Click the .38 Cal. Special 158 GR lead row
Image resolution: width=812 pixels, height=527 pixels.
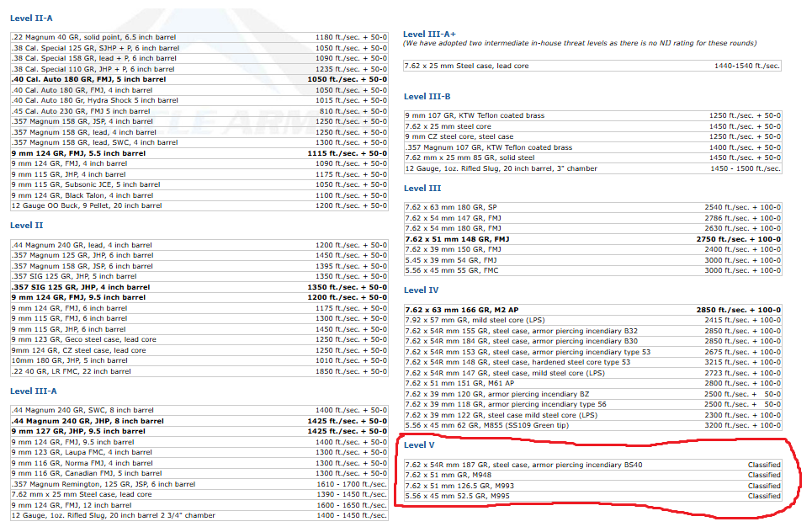coord(199,59)
